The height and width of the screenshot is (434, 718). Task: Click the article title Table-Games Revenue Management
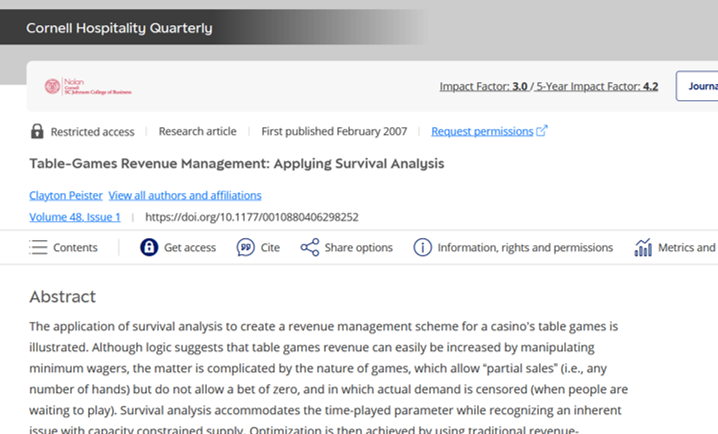(x=237, y=163)
